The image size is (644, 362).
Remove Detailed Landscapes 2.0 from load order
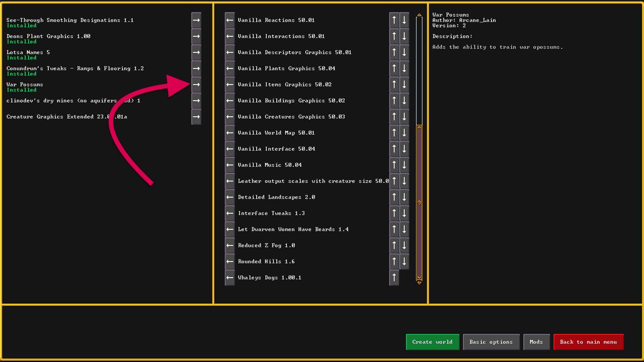click(x=230, y=197)
